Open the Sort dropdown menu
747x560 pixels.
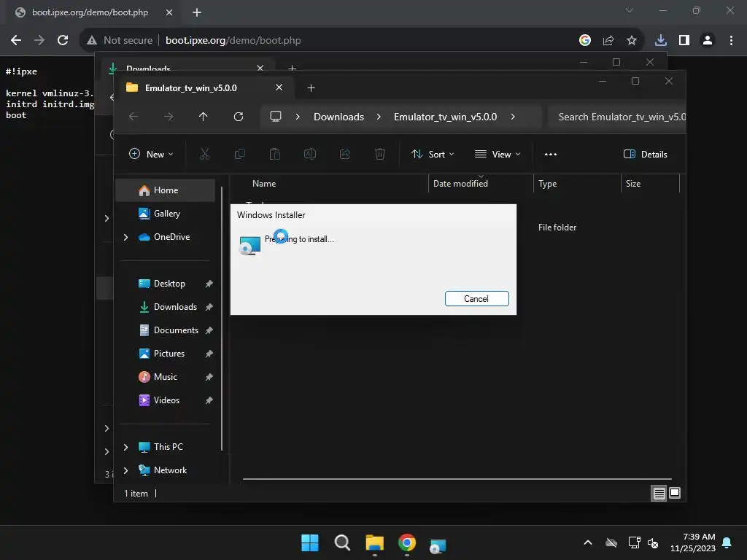pos(433,154)
